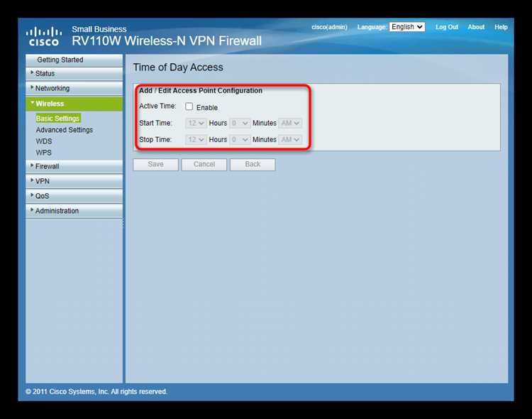Viewport: 532px width, 419px height.
Task: Expand the Status menu section
Action: coord(74,73)
